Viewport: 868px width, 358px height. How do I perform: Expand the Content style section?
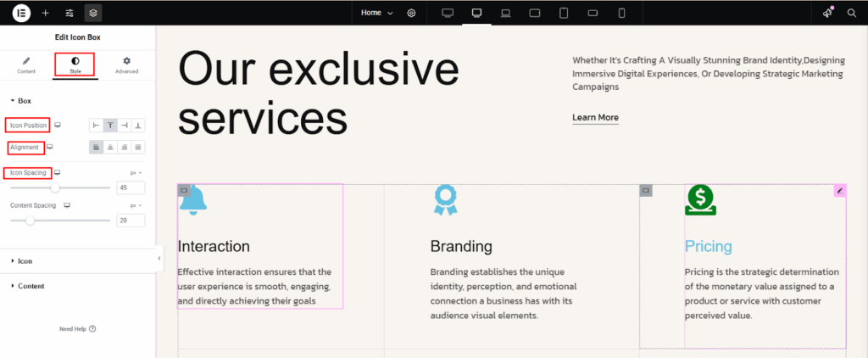click(31, 287)
